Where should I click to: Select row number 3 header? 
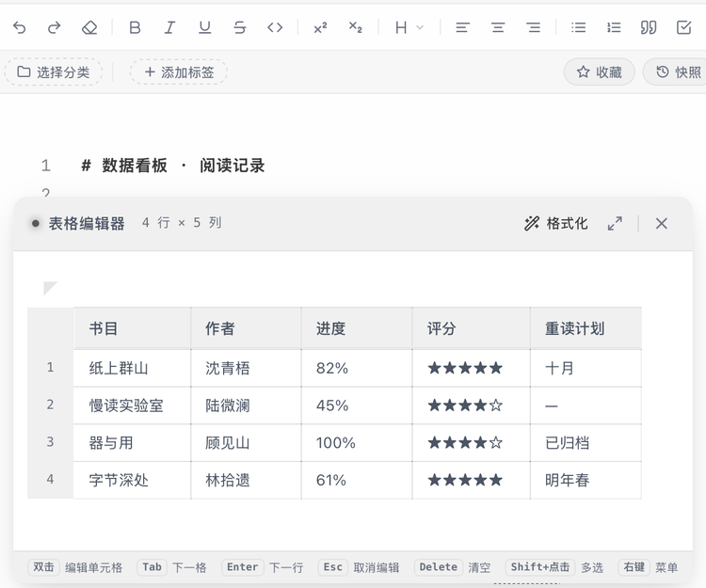click(x=51, y=442)
